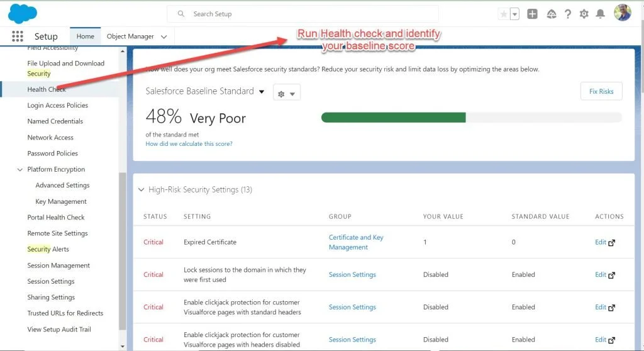
Task: Open the Health Check gear settings menu
Action: click(x=287, y=92)
